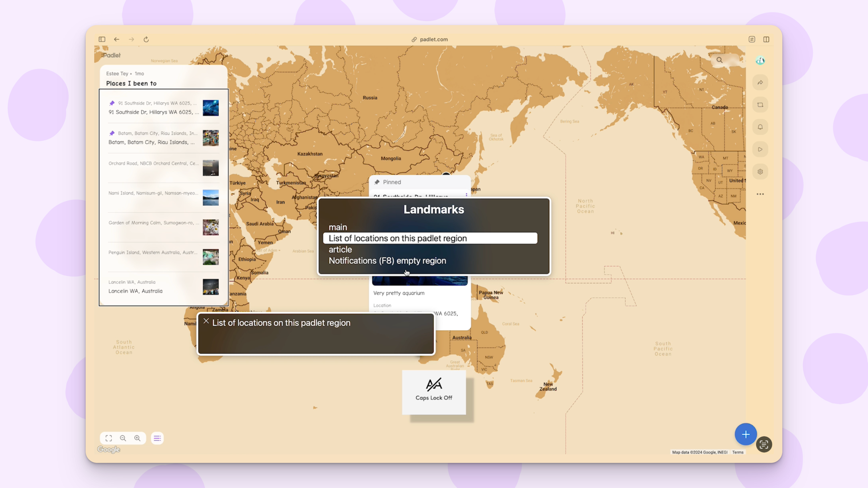Choose 'List of locations on this padlet region' landmark
The image size is (868, 488).
click(x=430, y=238)
